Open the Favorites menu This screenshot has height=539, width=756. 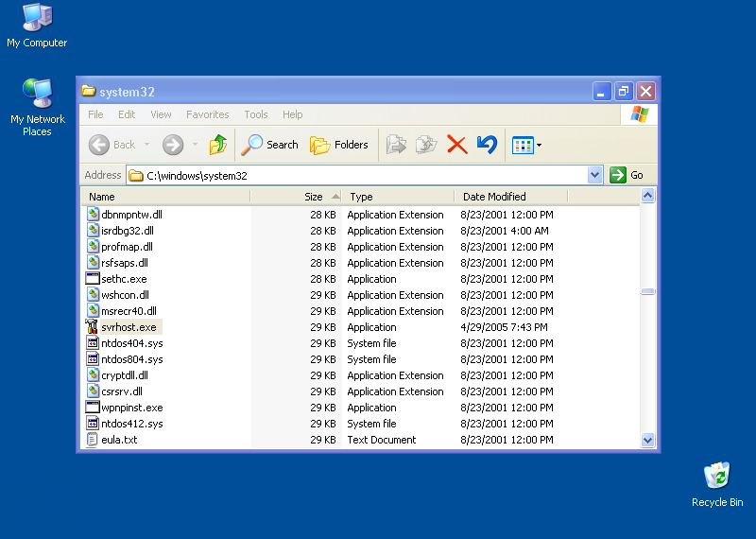tap(207, 114)
